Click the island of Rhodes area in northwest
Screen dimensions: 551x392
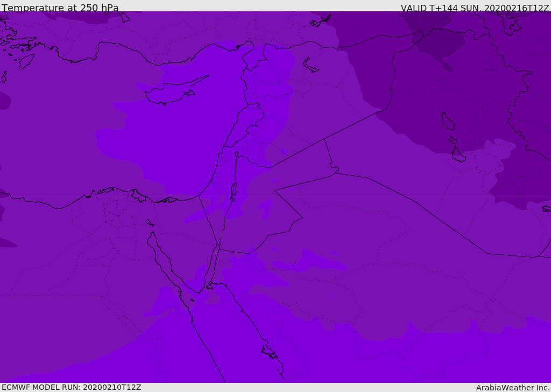pyautogui.click(x=27, y=61)
